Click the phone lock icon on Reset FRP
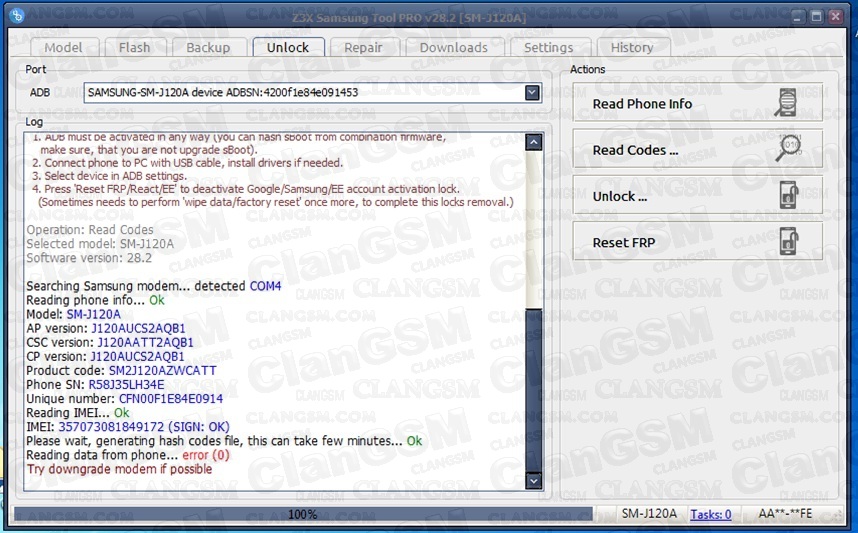This screenshot has height=533, width=858. click(789, 241)
